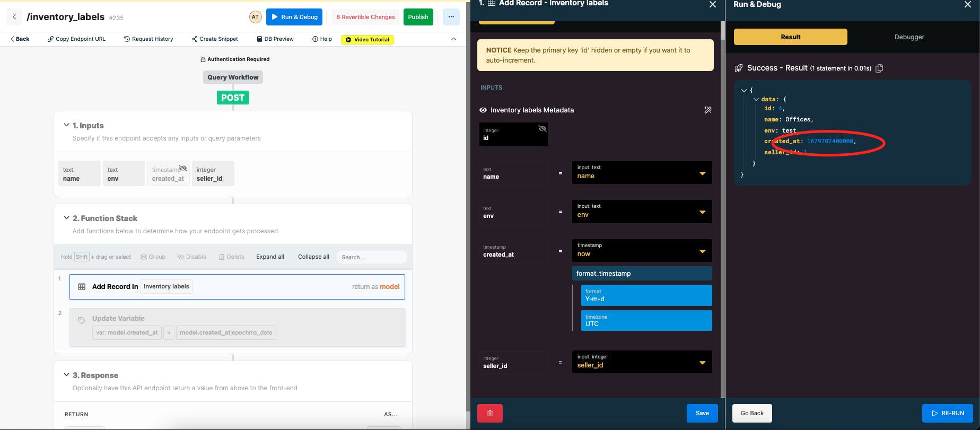Click the magic wand icon in Inventory labels Metadata
980x430 pixels.
tap(707, 110)
